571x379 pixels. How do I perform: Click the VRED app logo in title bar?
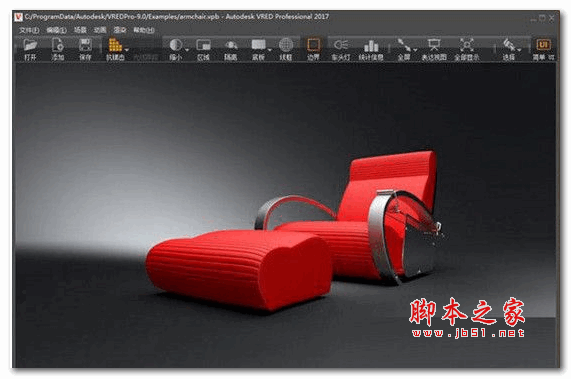point(18,17)
